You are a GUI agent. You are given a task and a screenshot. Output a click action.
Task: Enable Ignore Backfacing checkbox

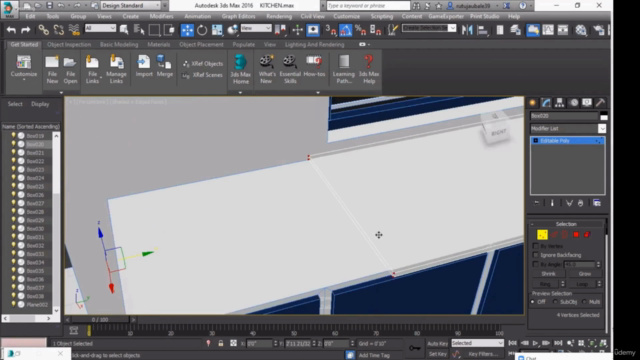[536, 255]
